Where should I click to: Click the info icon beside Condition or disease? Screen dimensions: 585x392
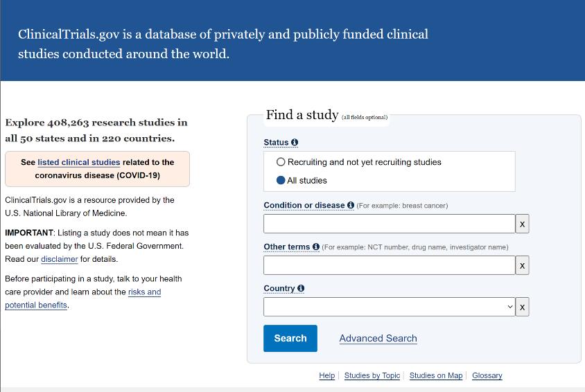(x=351, y=205)
